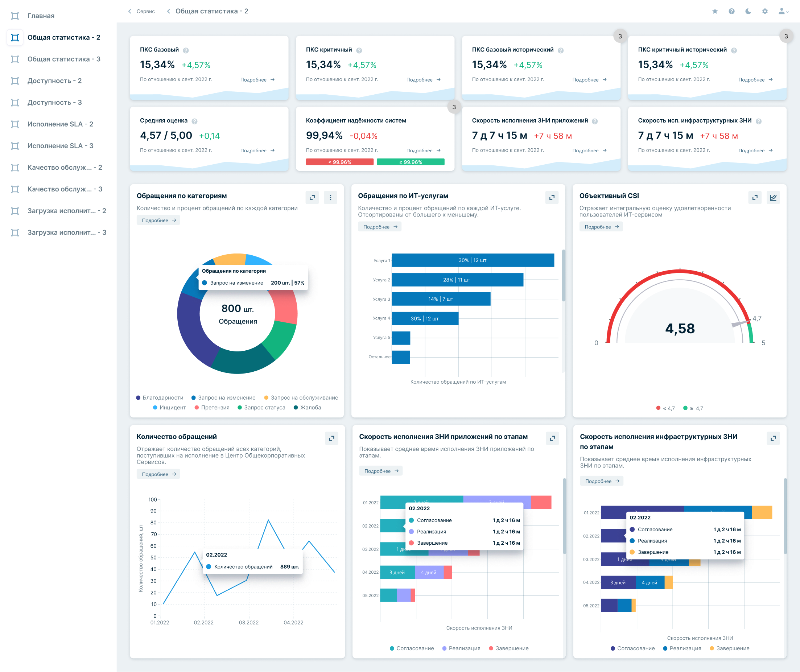Expand the Количество обращений widget
800x672 pixels.
point(331,438)
